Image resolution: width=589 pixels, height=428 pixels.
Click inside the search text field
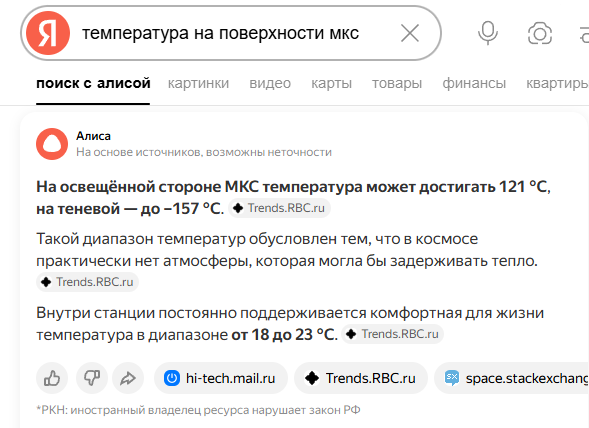[233, 33]
